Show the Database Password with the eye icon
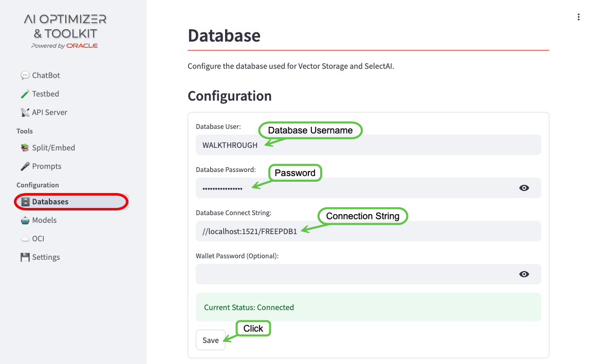This screenshot has height=364, width=590. coord(524,188)
